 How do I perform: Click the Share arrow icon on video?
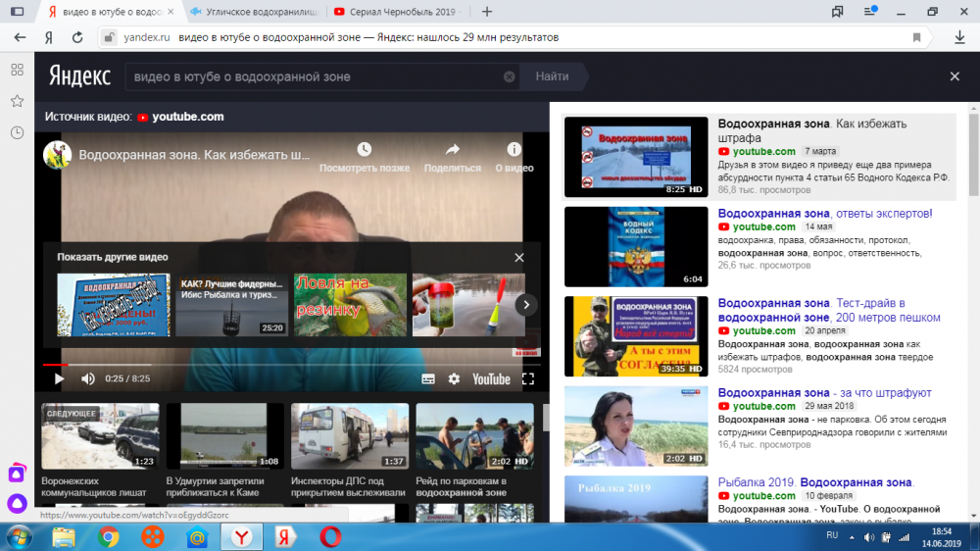(x=453, y=150)
